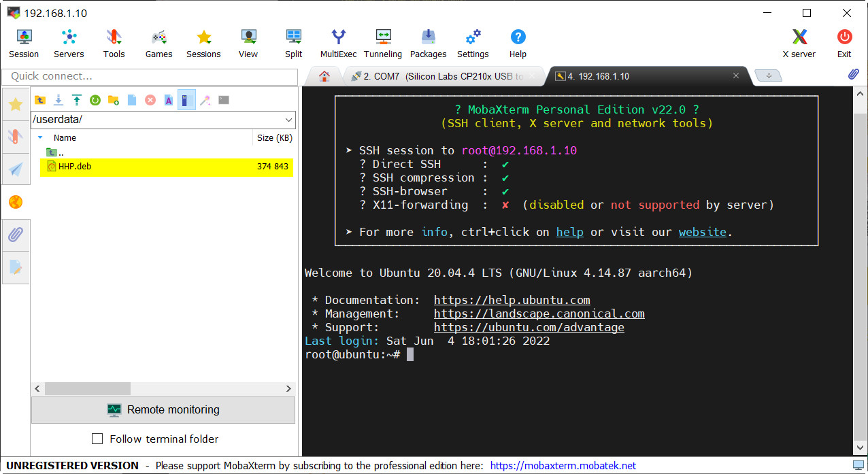
Task: Click the terminal vertical scrollbar
Action: (x=861, y=271)
